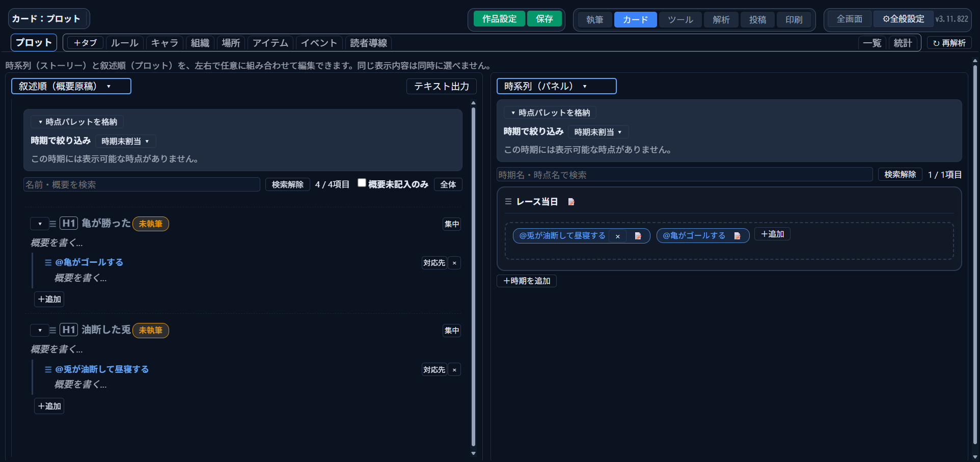The height and width of the screenshot is (462, 980).
Task: Click handle icon left of @亀がゴールする in outline
Action: pos(48,262)
